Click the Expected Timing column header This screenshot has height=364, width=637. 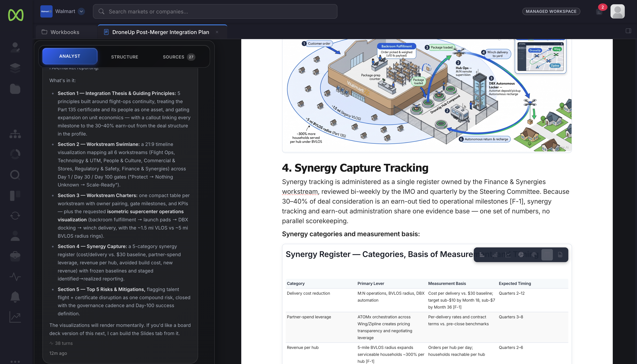click(515, 283)
